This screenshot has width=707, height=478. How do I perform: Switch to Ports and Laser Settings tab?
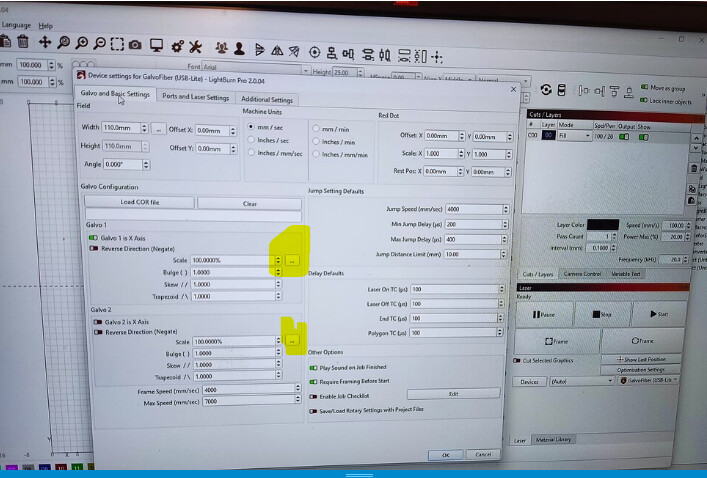click(x=195, y=97)
